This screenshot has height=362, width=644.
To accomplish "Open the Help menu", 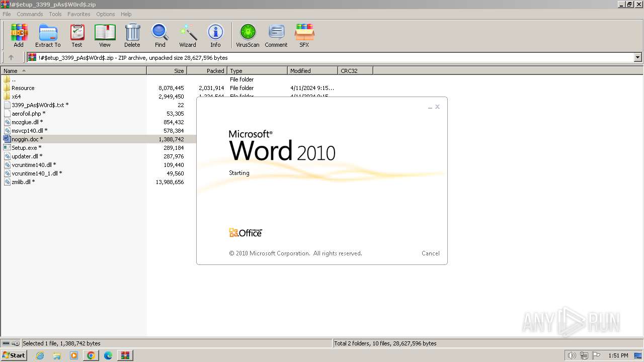I will (x=126, y=14).
